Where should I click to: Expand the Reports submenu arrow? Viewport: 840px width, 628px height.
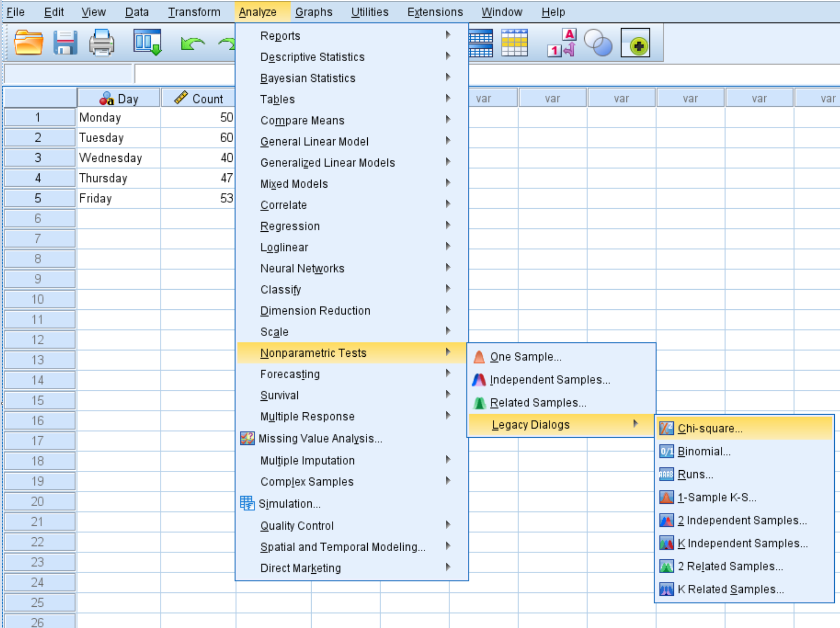(x=448, y=35)
